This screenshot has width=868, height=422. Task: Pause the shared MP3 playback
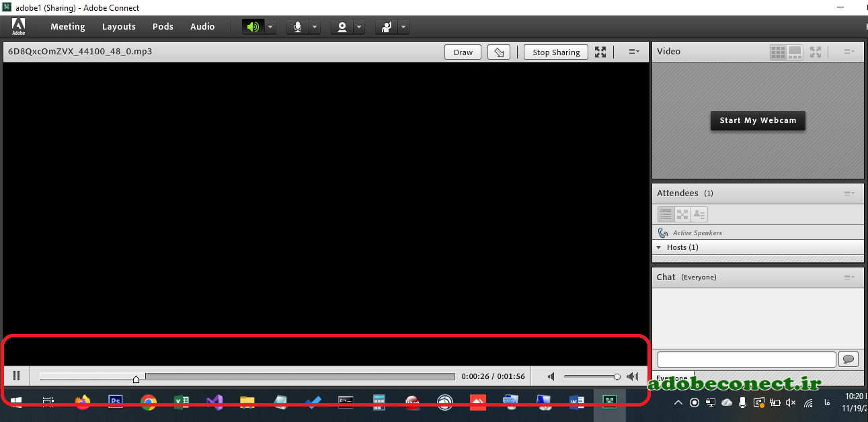(x=17, y=376)
